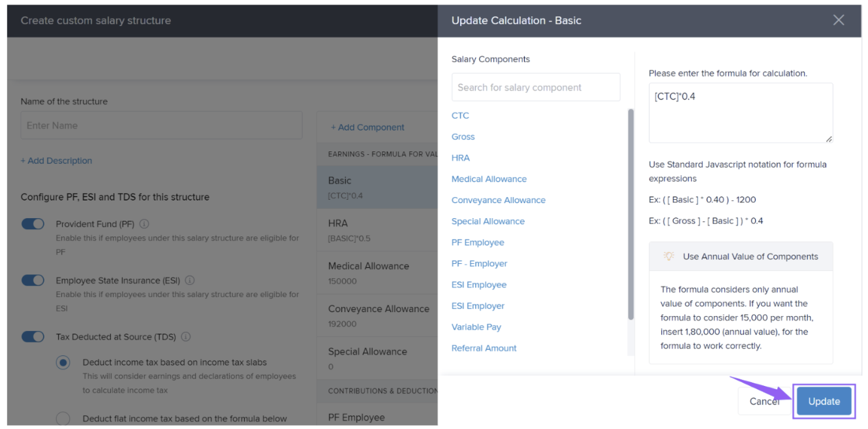
Task: Click the Tax Deducted at Source info icon
Action: coord(185,337)
